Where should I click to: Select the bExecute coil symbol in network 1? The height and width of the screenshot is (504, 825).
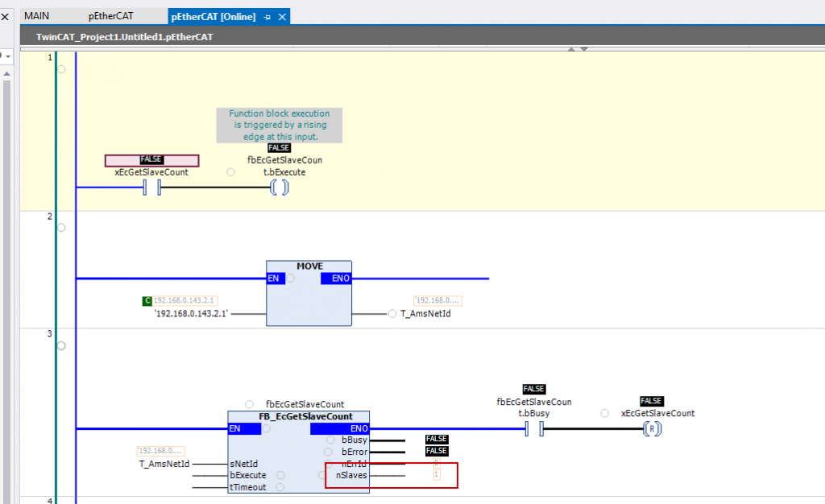pos(280,187)
